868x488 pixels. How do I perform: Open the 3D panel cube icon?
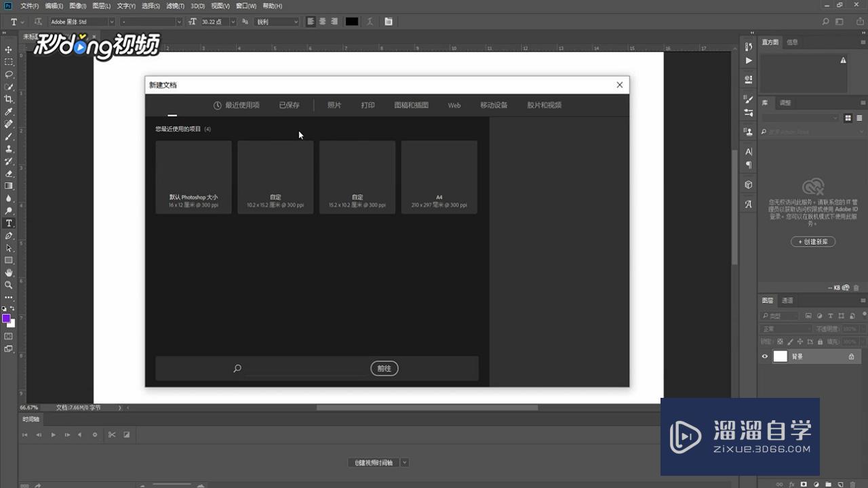[749, 184]
